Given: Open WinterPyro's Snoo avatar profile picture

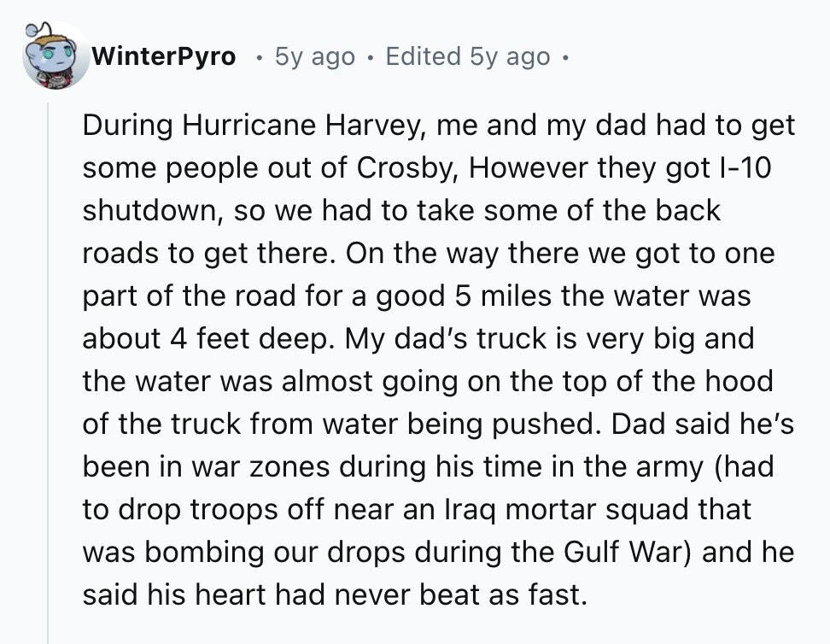Looking at the screenshot, I should tap(56, 56).
